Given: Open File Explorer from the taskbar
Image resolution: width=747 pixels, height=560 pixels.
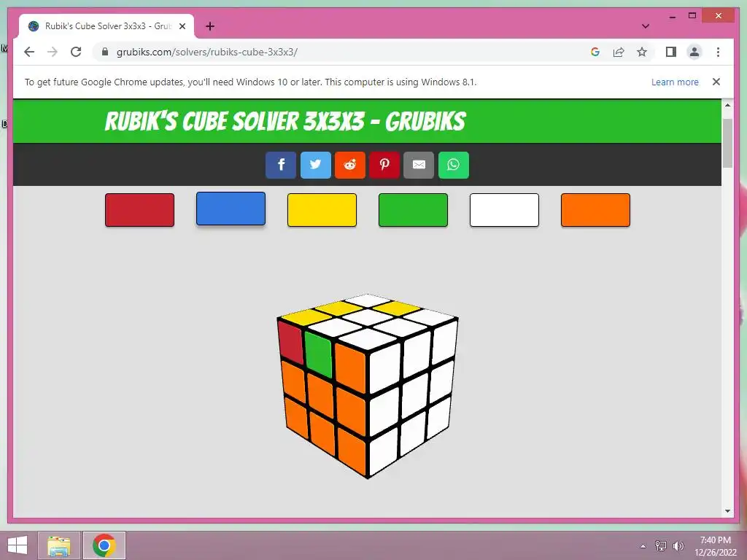Looking at the screenshot, I should (59, 545).
